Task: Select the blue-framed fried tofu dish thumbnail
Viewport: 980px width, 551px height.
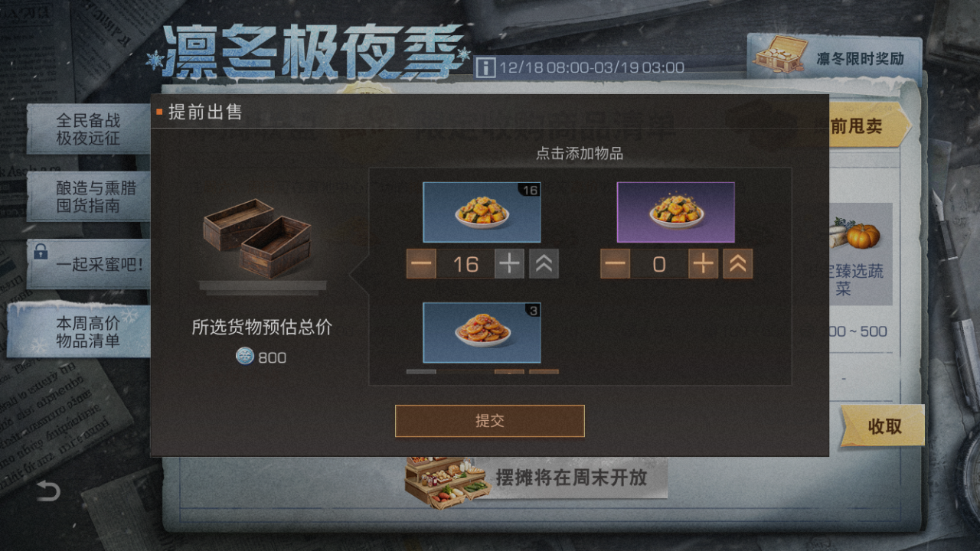Action: coord(482,212)
